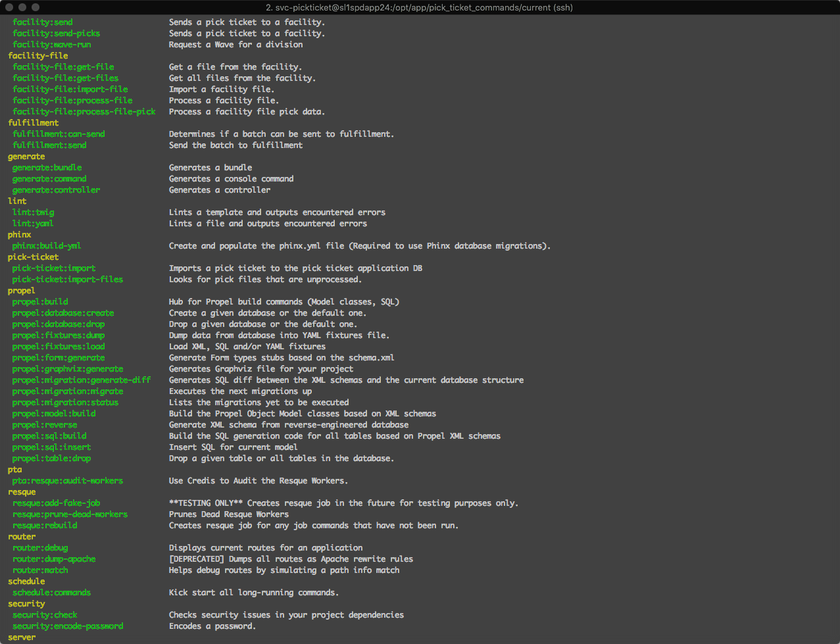Click the terminal window title text
The width and height of the screenshot is (840, 644).
pyautogui.click(x=419, y=8)
